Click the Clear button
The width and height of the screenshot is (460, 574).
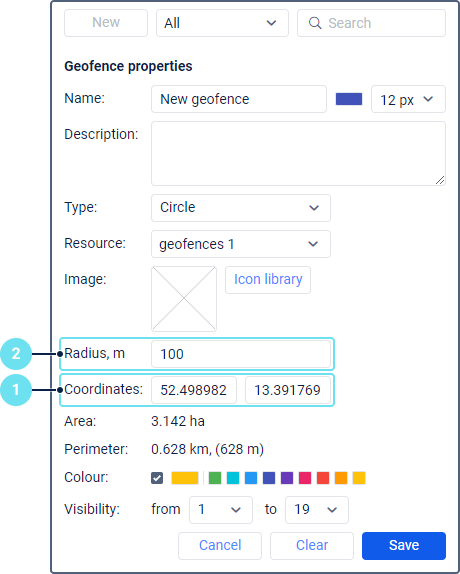[312, 545]
